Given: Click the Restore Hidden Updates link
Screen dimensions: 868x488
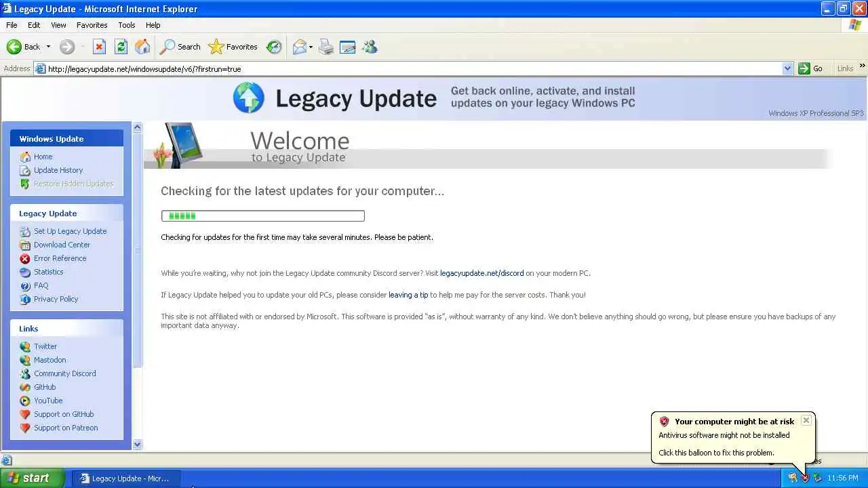Looking at the screenshot, I should tap(73, 184).
